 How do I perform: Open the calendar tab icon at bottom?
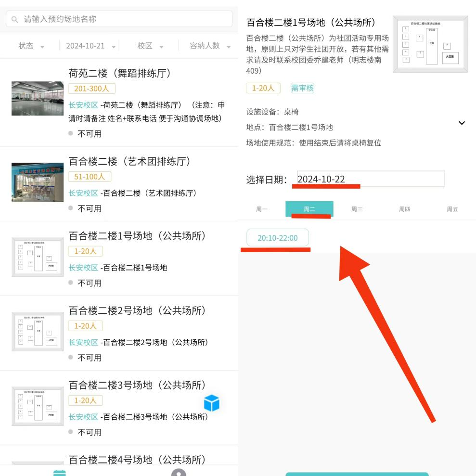[x=60, y=472]
